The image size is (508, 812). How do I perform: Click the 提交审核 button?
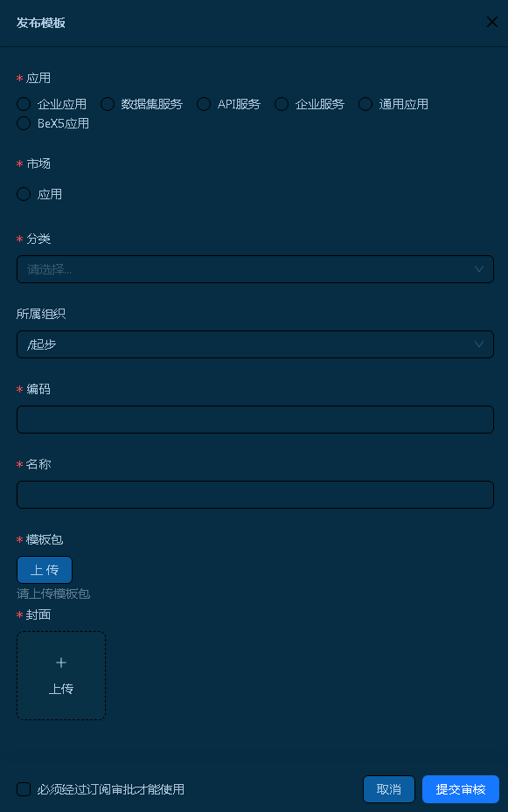click(x=461, y=789)
